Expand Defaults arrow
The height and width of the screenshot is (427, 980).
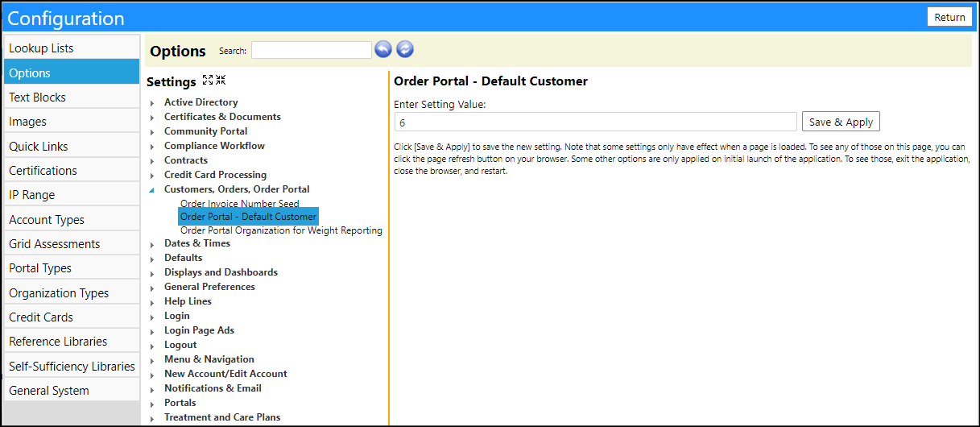152,259
